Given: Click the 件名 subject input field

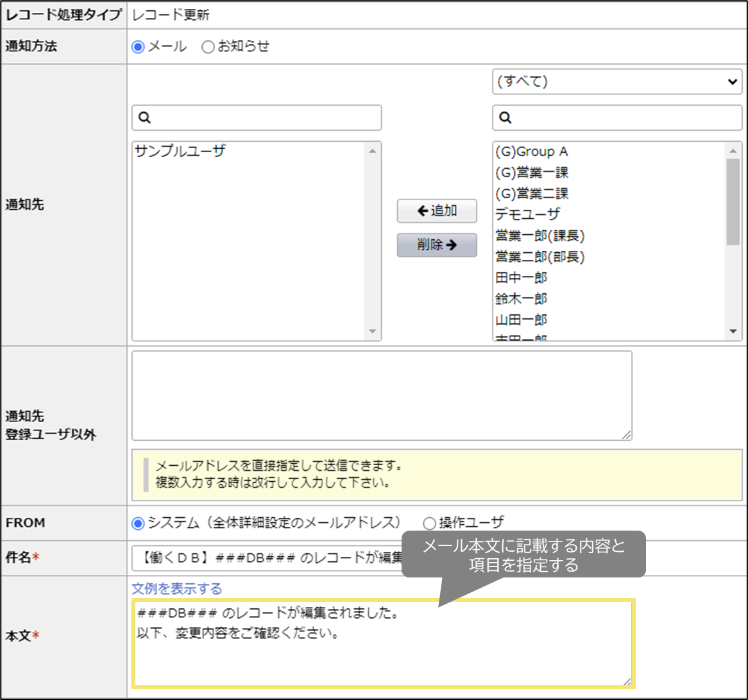Looking at the screenshot, I should pyautogui.click(x=257, y=558).
